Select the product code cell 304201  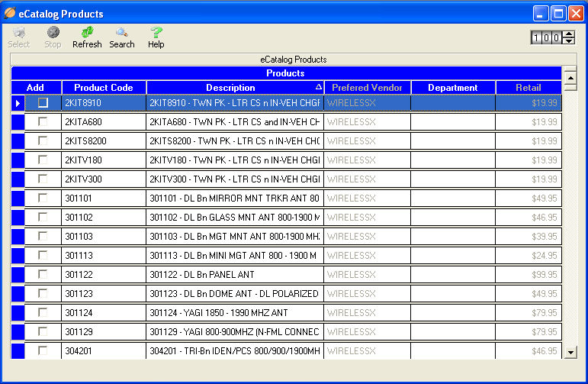tap(104, 350)
